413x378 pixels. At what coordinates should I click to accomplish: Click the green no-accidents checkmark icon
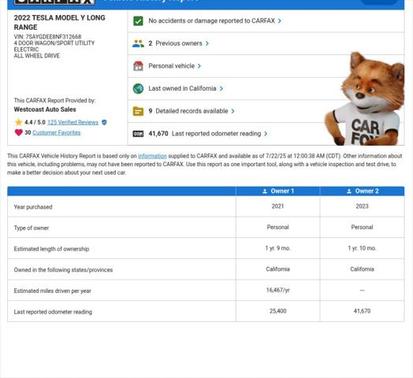click(138, 21)
